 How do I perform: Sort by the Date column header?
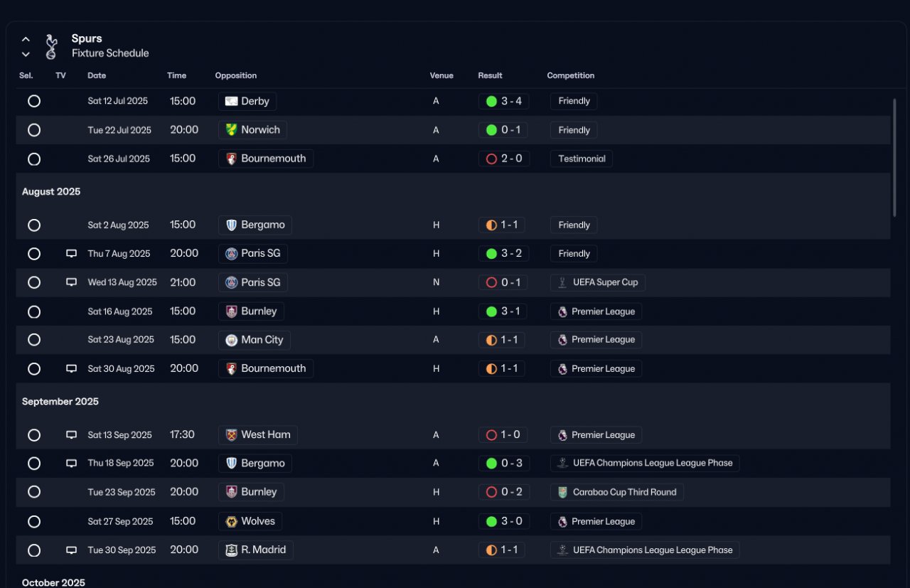pyautogui.click(x=97, y=75)
